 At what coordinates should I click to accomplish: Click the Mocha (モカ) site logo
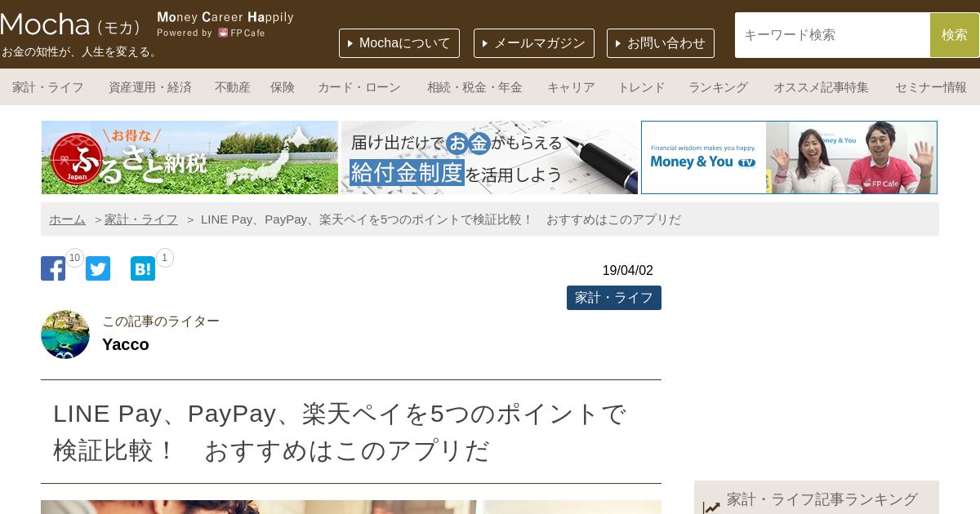click(71, 25)
